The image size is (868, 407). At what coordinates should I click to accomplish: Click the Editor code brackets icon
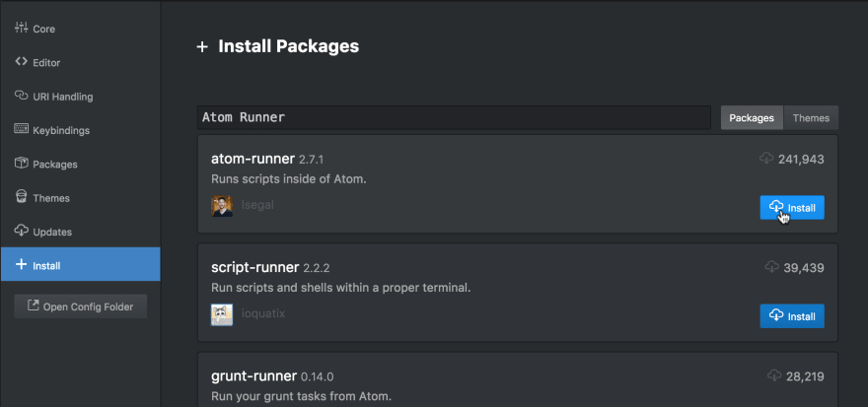[x=21, y=61]
